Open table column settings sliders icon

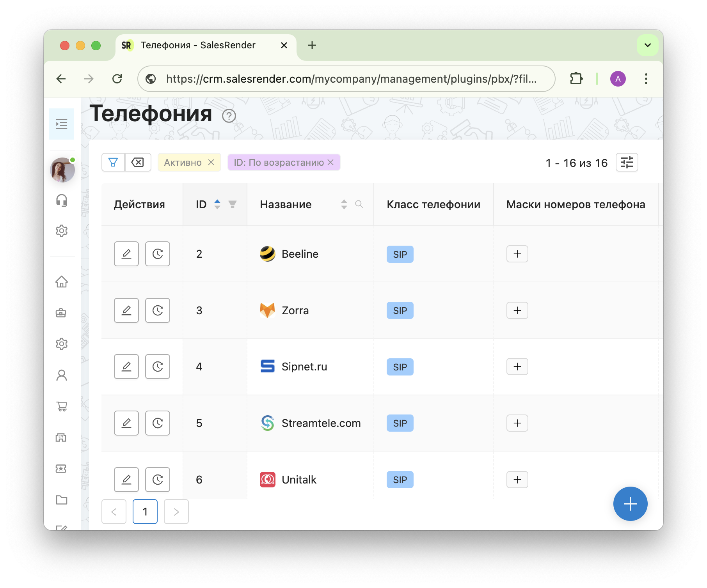coord(627,162)
